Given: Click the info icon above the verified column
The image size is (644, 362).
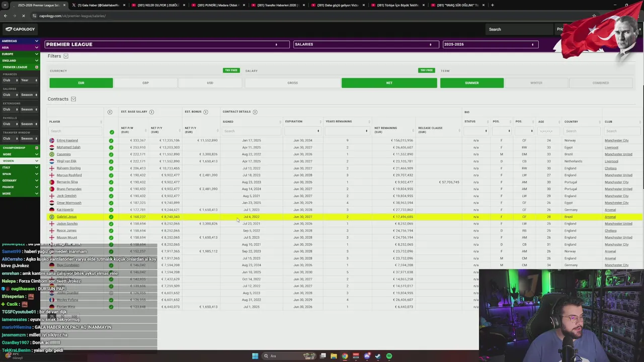Looking at the screenshot, I should [x=110, y=112].
